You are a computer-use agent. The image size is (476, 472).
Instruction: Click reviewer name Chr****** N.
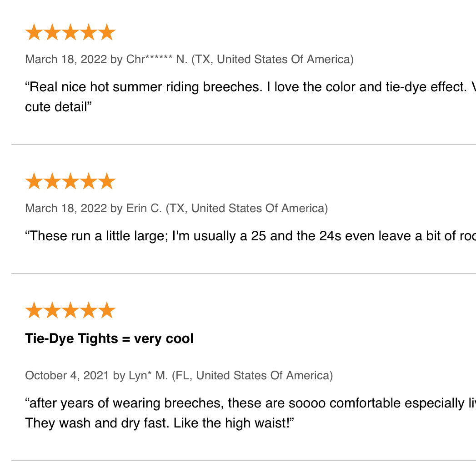pos(157,59)
